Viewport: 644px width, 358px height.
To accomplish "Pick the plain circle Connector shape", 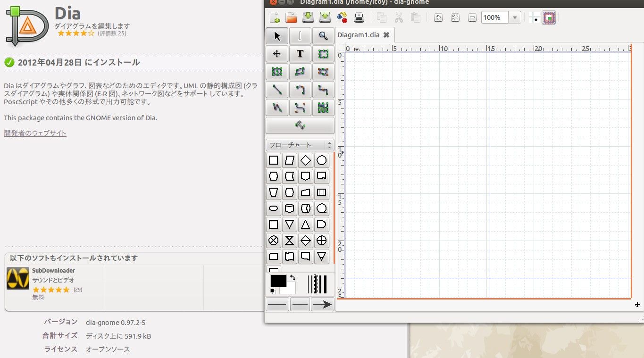I will [x=321, y=160].
